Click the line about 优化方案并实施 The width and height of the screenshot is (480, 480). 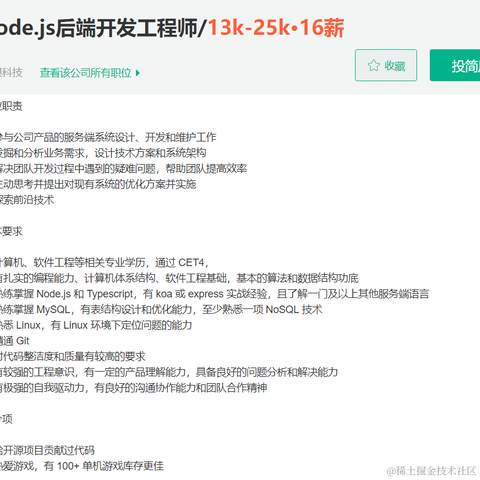[x=98, y=184]
